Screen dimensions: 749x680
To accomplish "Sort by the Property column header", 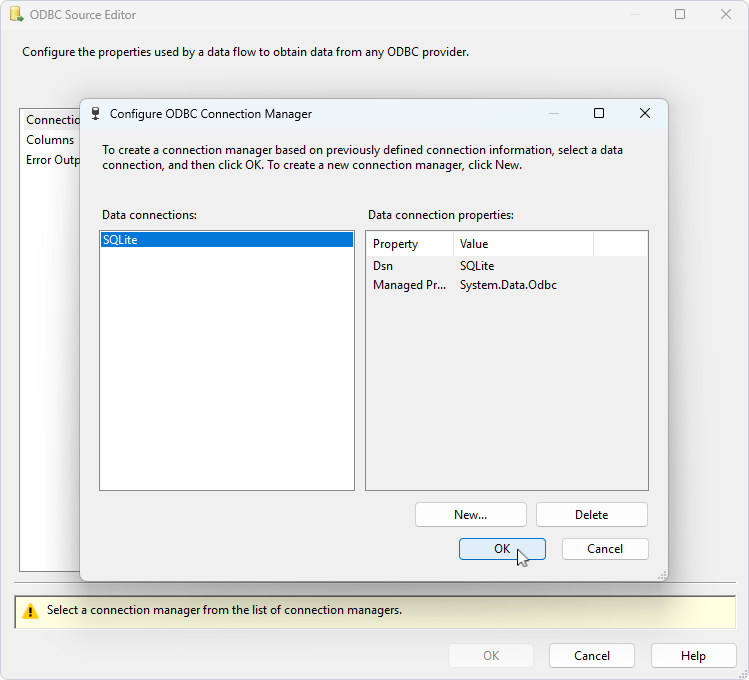I will pyautogui.click(x=410, y=244).
